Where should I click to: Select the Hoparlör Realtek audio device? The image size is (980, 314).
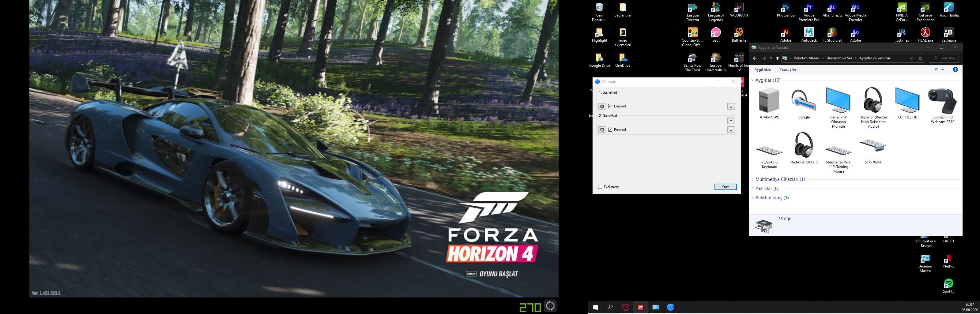click(x=873, y=108)
